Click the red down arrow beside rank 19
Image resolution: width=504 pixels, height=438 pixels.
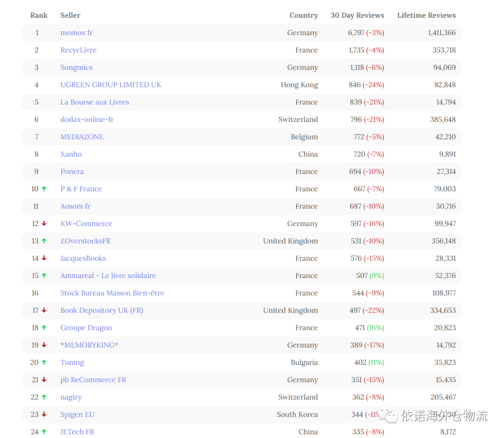(44, 345)
